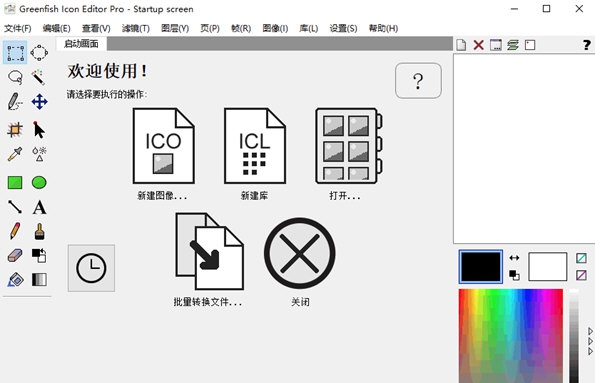Click the red X delete icon
This screenshot has width=603, height=383.
coord(478,45)
